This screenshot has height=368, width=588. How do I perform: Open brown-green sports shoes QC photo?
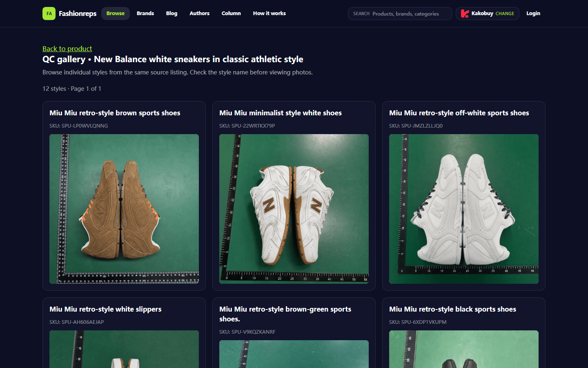click(x=294, y=354)
